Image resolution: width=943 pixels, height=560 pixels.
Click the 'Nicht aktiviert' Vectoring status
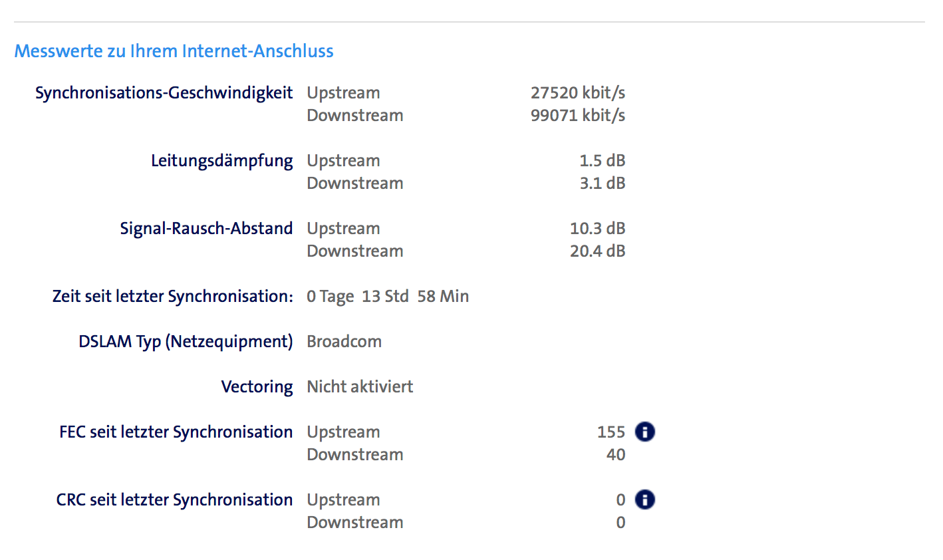(360, 386)
